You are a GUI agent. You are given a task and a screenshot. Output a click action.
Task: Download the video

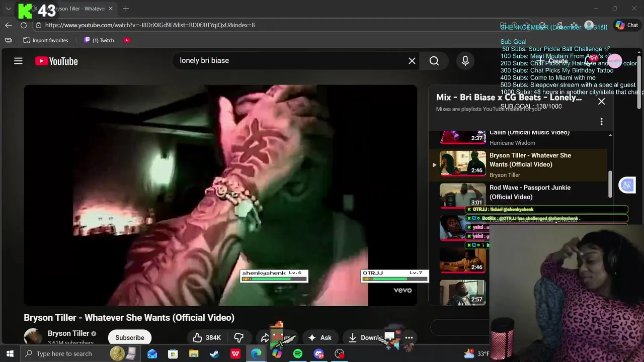click(365, 338)
